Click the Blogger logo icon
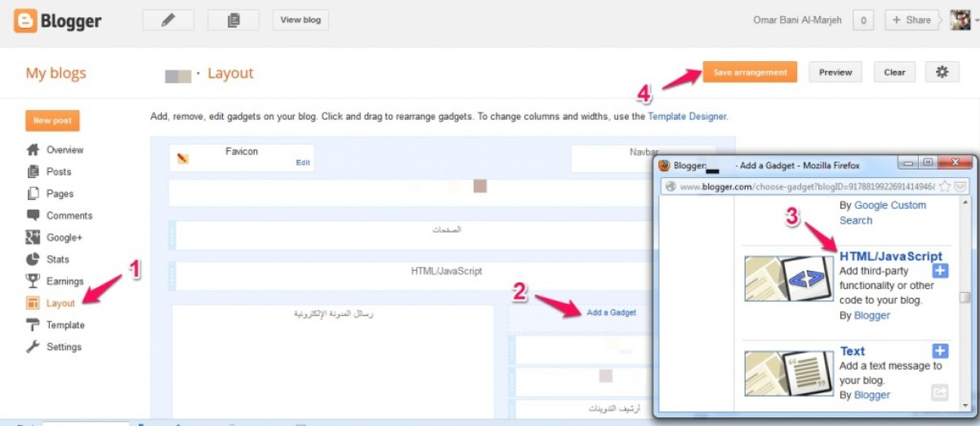Viewport: 980px width, 426px height. pyautogui.click(x=25, y=21)
